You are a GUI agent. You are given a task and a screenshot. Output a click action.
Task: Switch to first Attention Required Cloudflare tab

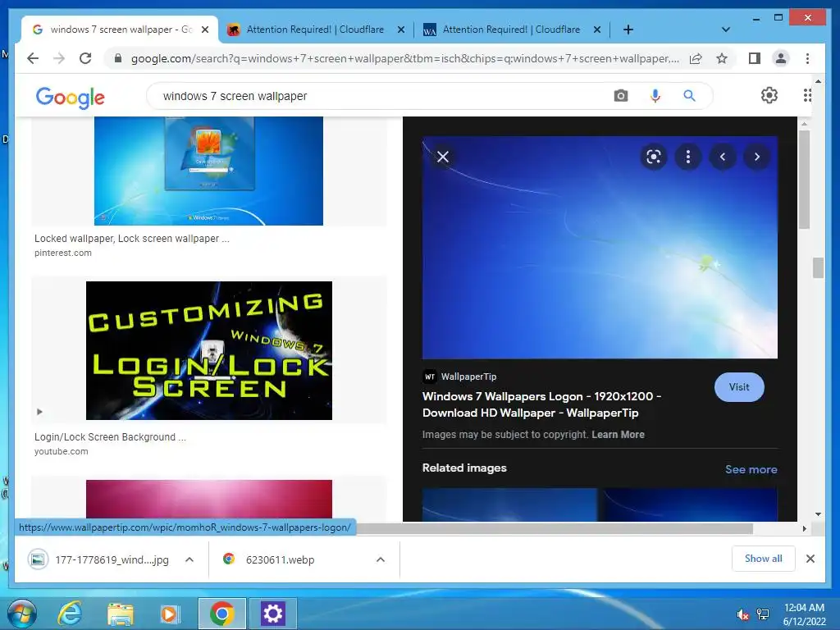tap(315, 30)
